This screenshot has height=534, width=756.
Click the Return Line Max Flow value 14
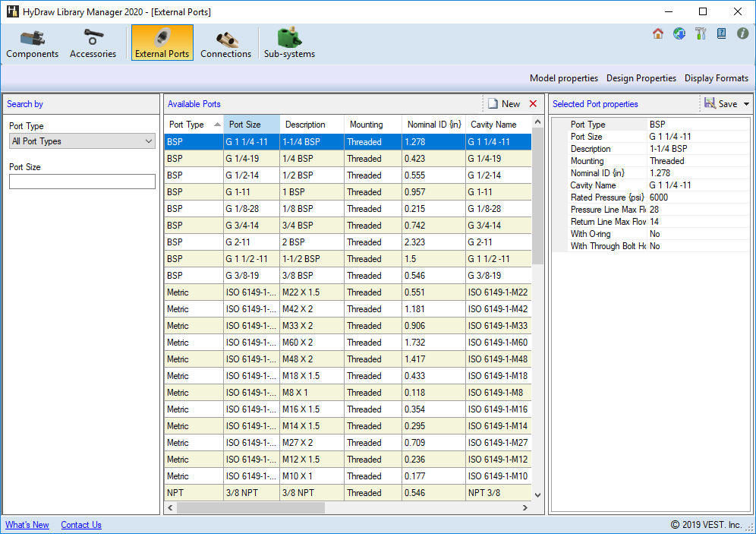(698, 221)
